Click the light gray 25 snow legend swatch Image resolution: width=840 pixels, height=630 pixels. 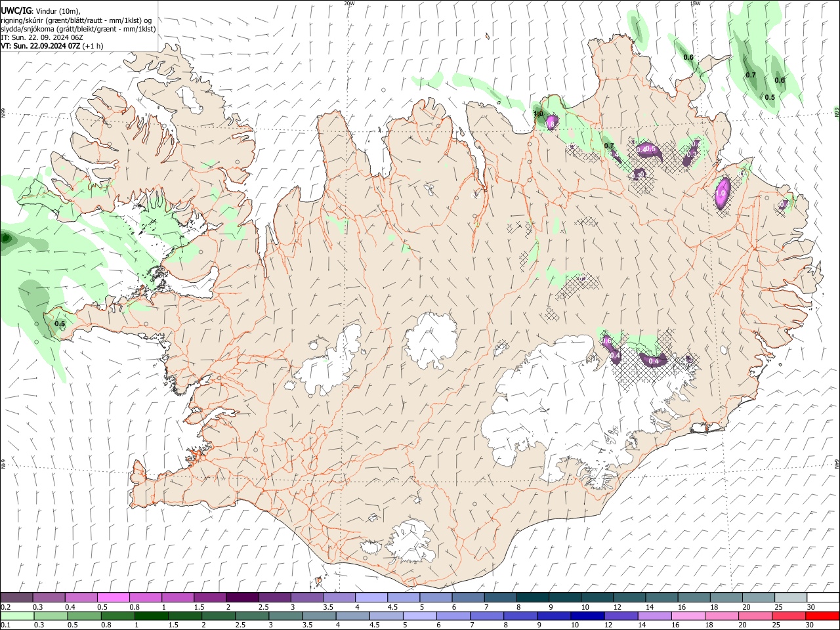click(x=791, y=597)
